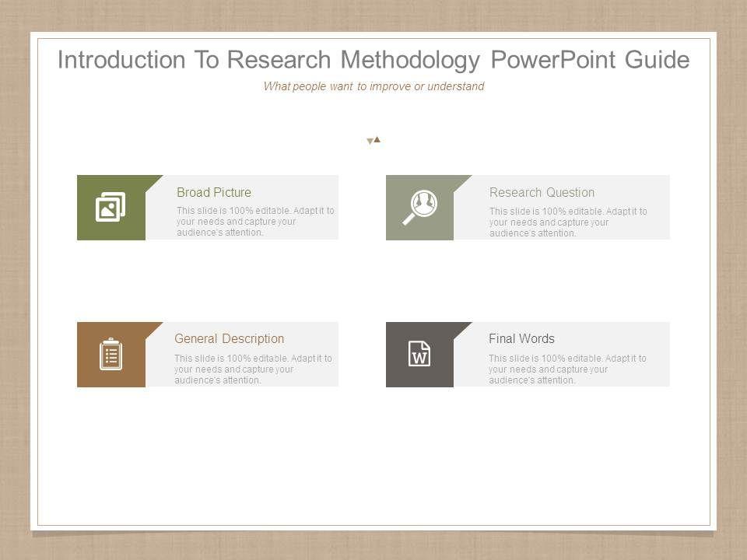747x560 pixels.
Task: Select the subtitle 'What people want to improve'
Action: click(x=373, y=86)
